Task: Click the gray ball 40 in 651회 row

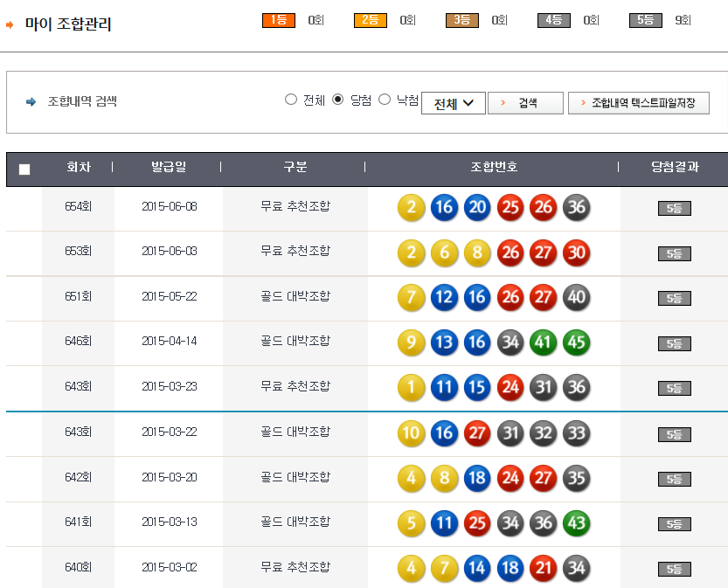Action: [x=576, y=298]
